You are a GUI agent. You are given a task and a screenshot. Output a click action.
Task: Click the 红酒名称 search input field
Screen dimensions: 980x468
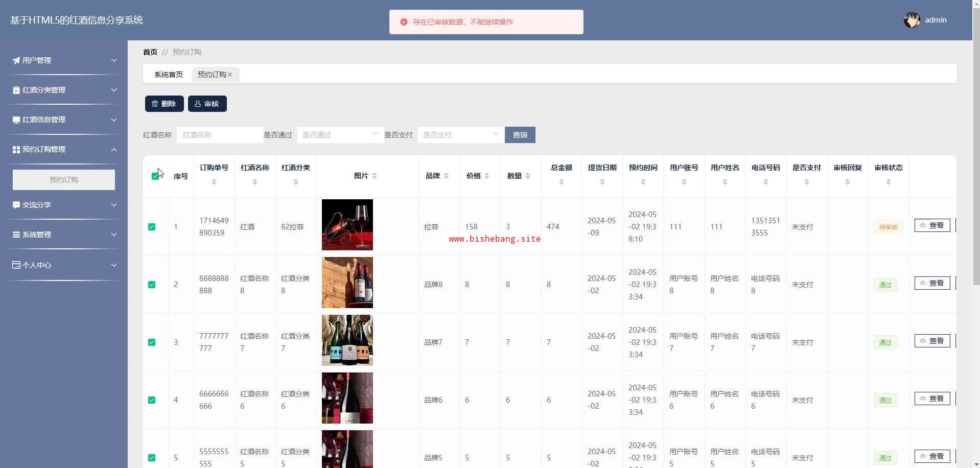220,135
